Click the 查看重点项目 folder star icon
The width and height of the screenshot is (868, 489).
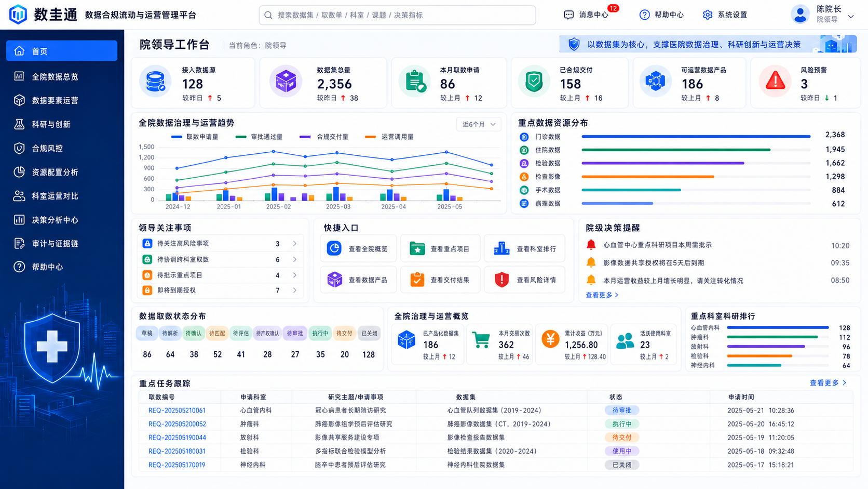tap(417, 249)
